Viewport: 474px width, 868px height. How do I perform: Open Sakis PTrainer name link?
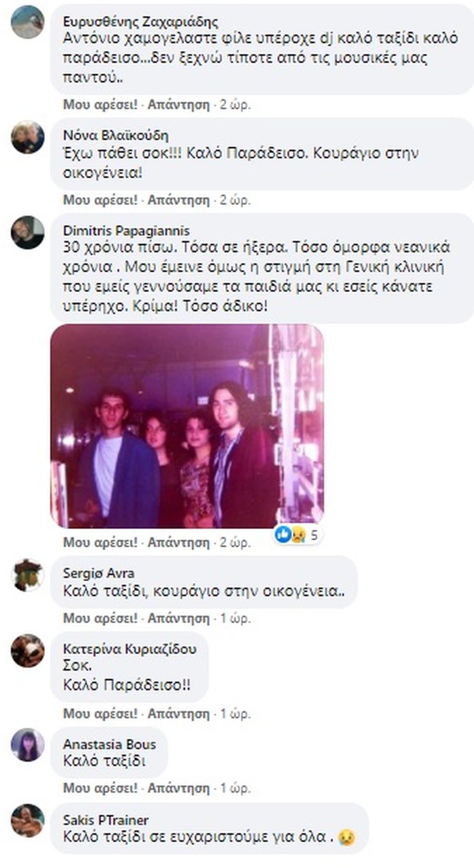pyautogui.click(x=105, y=820)
